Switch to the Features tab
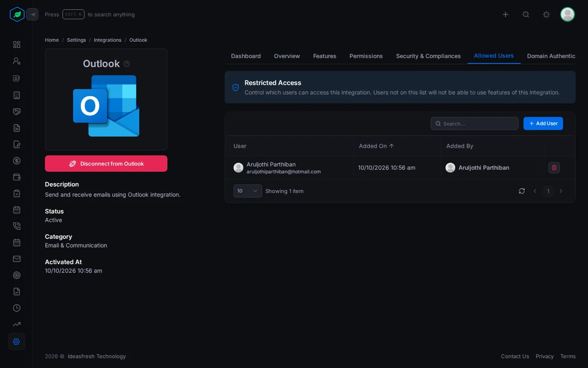588x368 pixels. (x=325, y=56)
